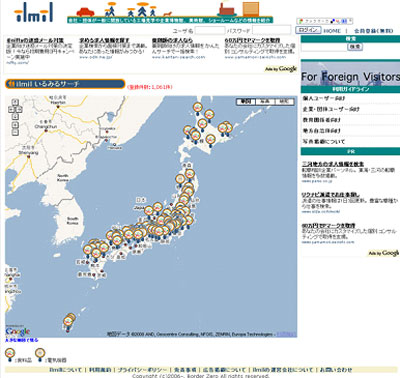Open 企業・団体ユーザー向け guideline
The image size is (400, 378).
[x=331, y=109]
